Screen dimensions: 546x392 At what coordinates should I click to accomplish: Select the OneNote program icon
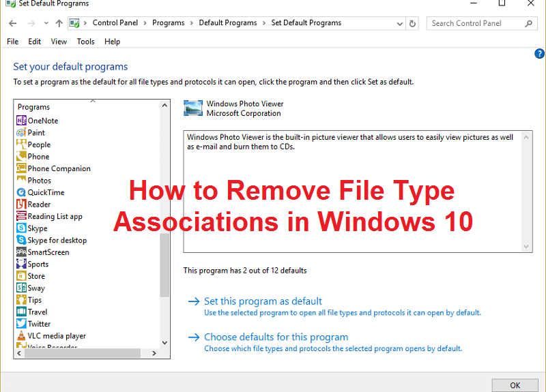coord(21,121)
